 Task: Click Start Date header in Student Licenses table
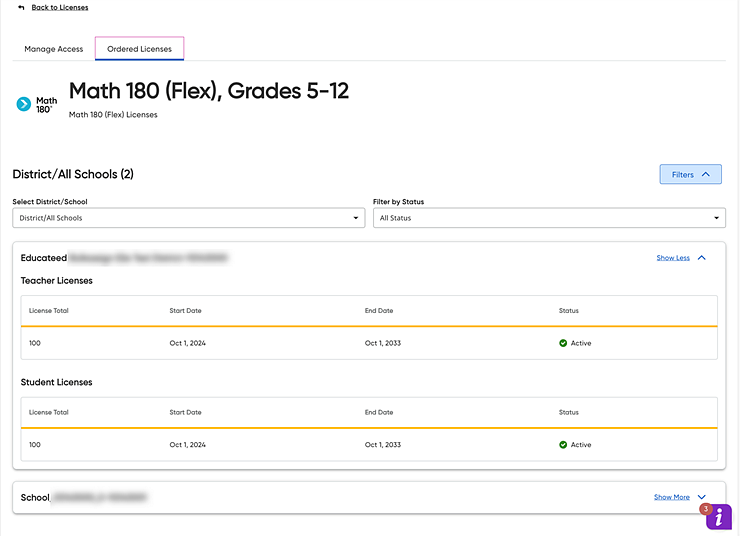coord(185,412)
